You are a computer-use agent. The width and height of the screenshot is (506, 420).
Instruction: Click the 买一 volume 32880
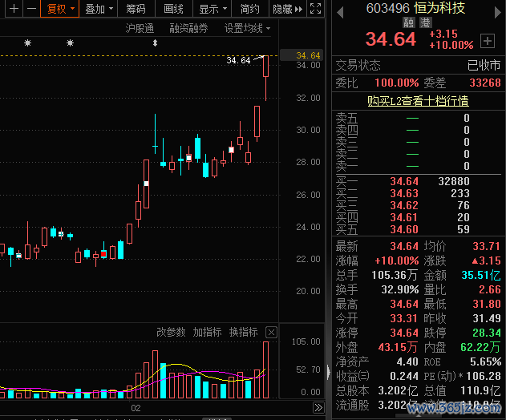pyautogui.click(x=454, y=181)
